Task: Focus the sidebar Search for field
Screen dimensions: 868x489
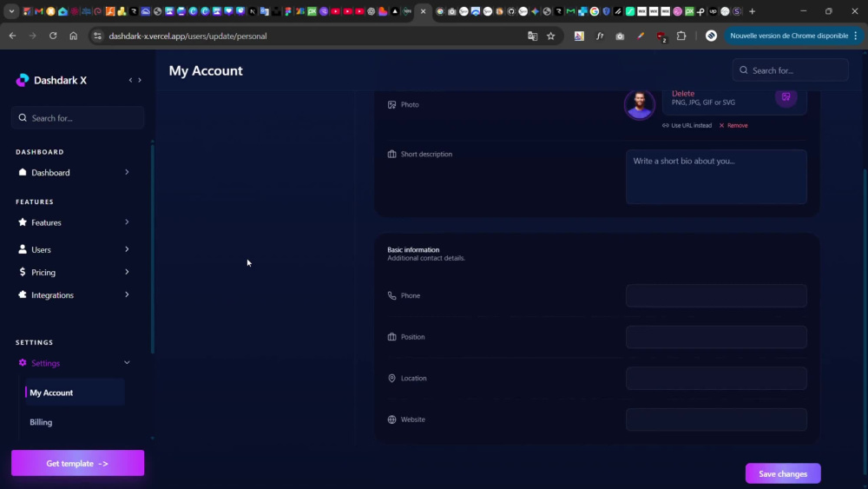Action: (77, 118)
